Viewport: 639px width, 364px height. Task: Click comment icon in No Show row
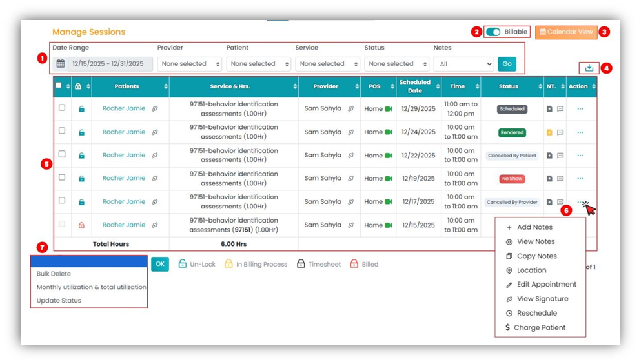(560, 179)
